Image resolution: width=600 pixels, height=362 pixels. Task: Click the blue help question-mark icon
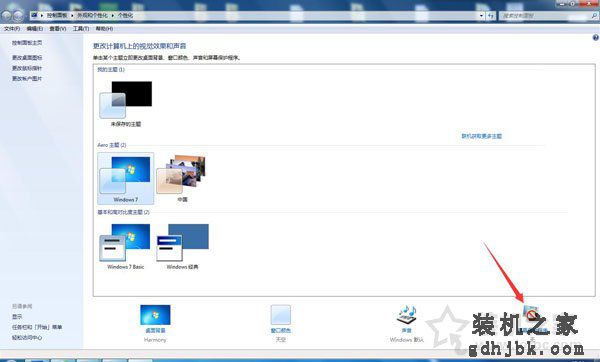click(x=595, y=38)
